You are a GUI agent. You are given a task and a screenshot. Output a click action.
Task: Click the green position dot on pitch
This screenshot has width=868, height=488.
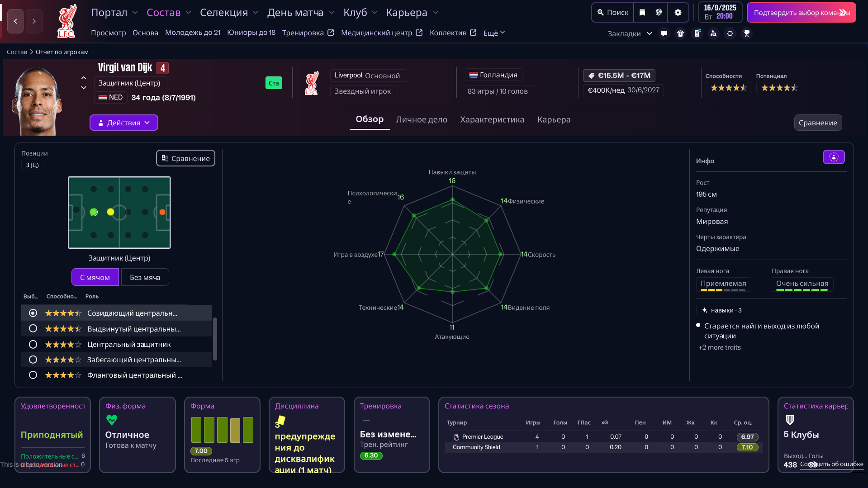click(94, 212)
